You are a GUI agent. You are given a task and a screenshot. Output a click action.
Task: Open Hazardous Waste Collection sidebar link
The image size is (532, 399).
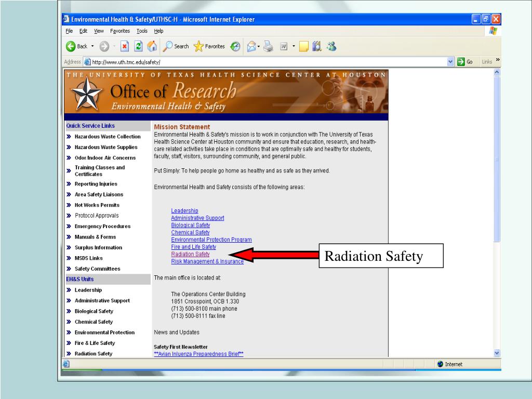tap(108, 137)
